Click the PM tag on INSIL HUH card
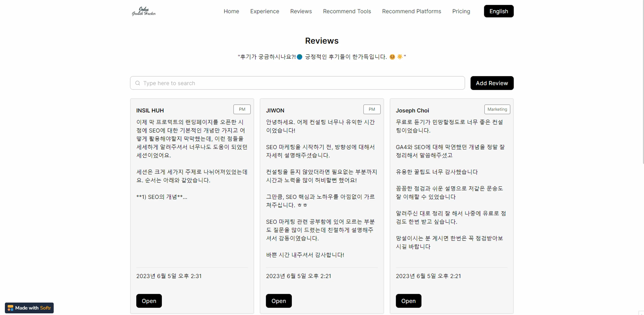The width and height of the screenshot is (644, 315). (x=242, y=109)
